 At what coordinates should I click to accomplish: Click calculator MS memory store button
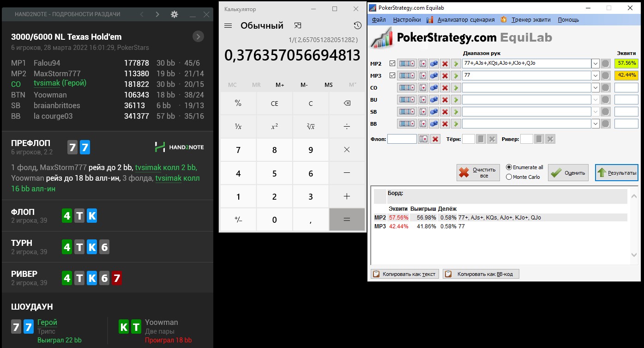coord(328,85)
